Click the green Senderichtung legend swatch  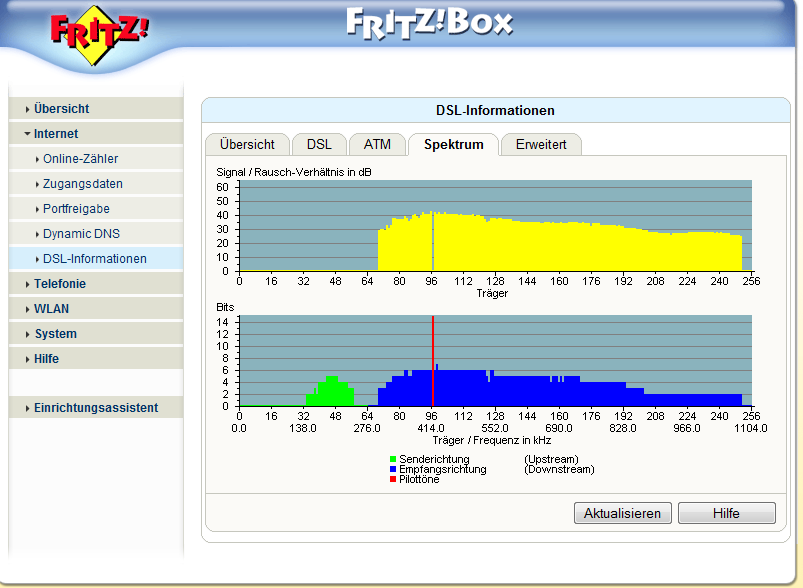pyautogui.click(x=393, y=459)
